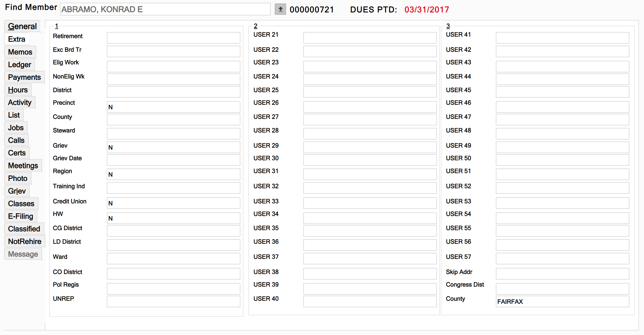The width and height of the screenshot is (644, 335).
Task: Select the Classified tab
Action: (24, 229)
